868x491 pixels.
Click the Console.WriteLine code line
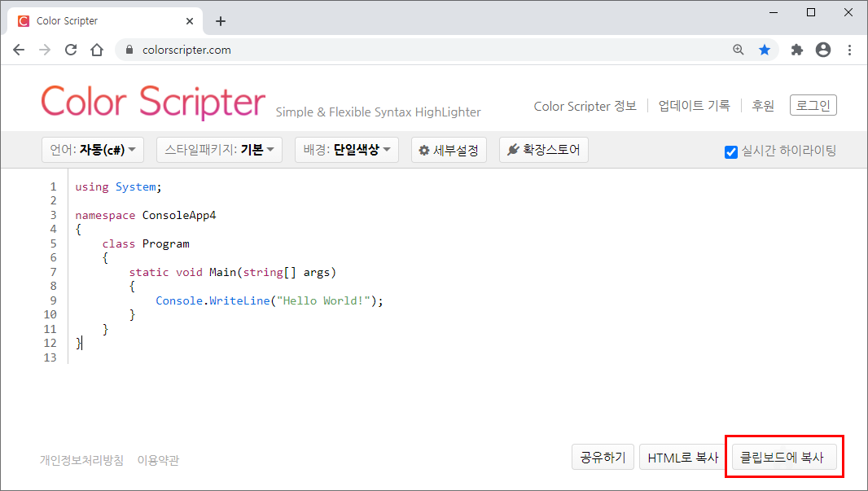pos(269,300)
